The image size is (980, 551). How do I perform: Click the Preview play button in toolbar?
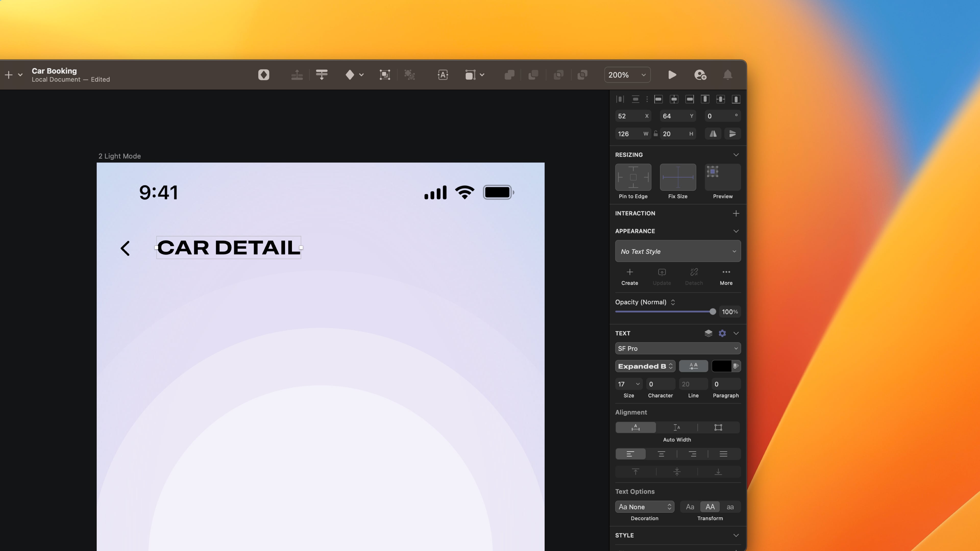tap(672, 75)
